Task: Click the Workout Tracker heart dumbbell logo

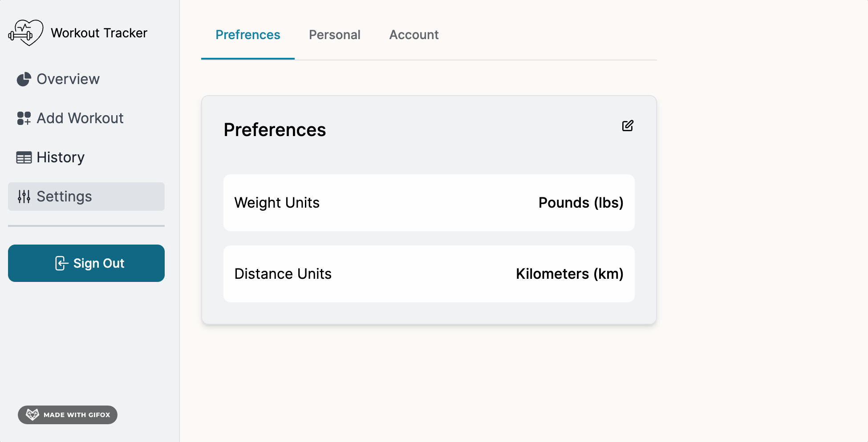Action: pos(26,32)
